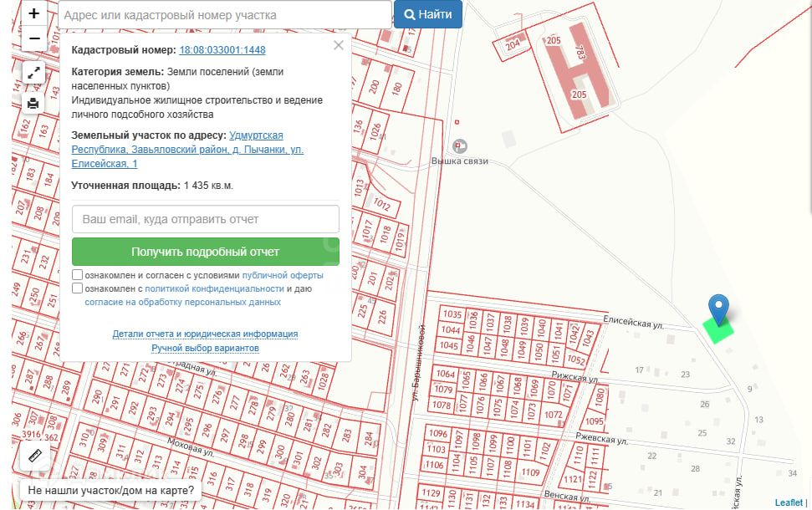Toggle fullscreen map view
The image size is (812, 510).
pos(33,73)
